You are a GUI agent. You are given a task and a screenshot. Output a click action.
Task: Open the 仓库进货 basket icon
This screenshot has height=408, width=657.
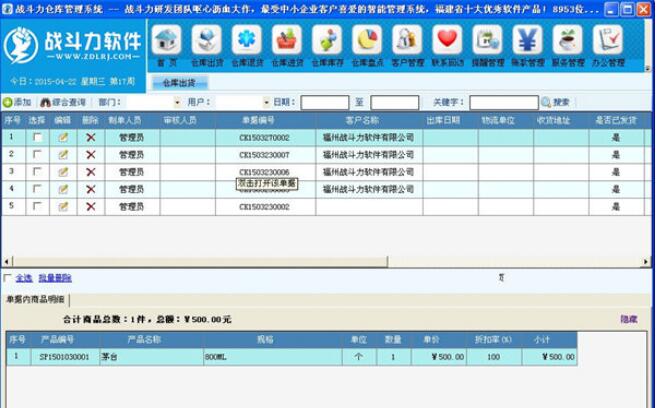[287, 40]
